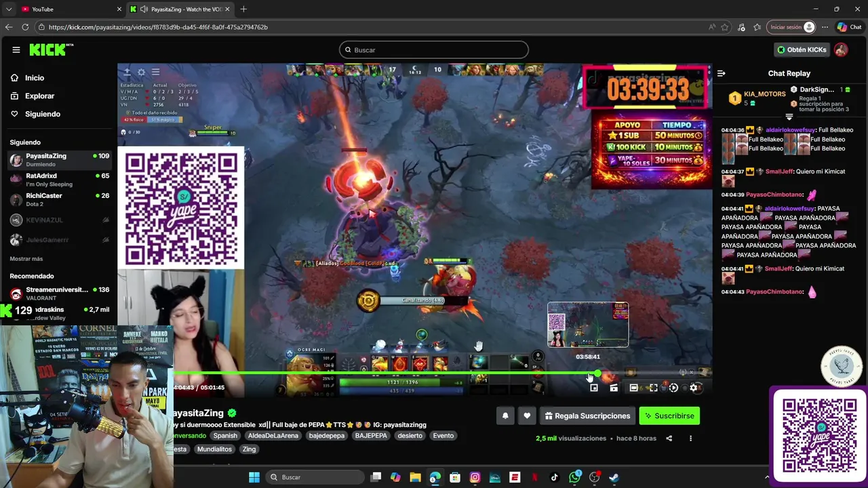Open Copilot Chat in browser
Viewport: 868px width, 488px height.
[850, 27]
